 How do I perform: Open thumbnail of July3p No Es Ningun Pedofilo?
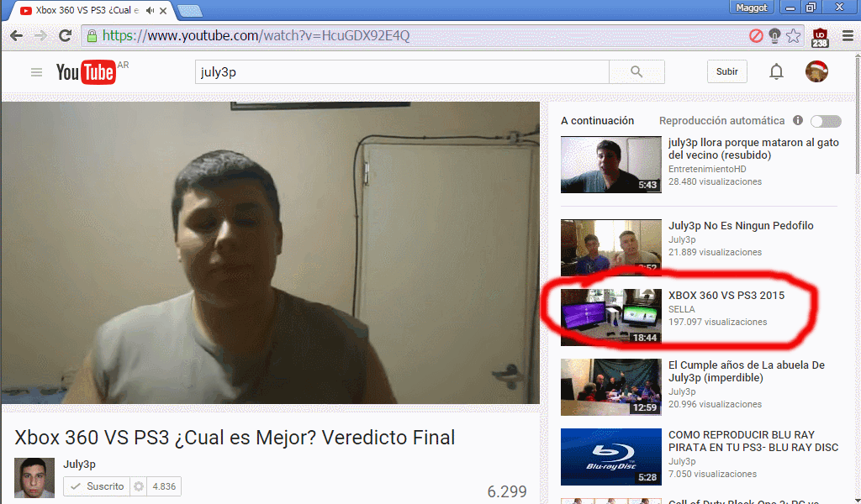(610, 247)
